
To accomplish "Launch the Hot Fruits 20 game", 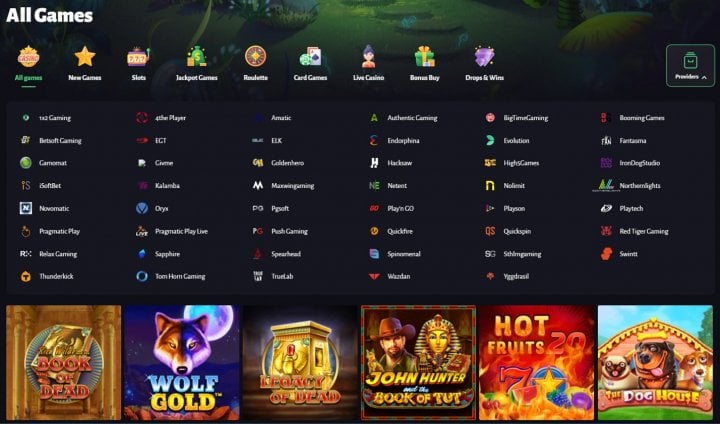I will tap(537, 362).
